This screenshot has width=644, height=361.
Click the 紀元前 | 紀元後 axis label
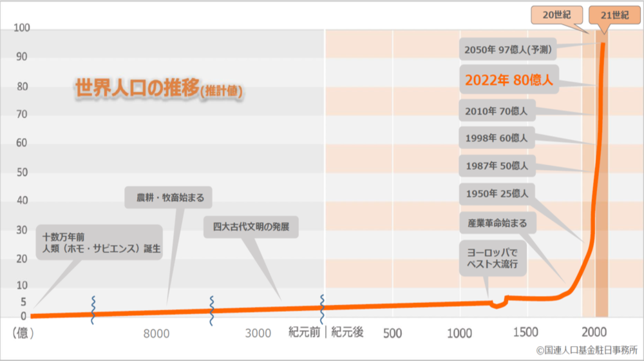[326, 333]
